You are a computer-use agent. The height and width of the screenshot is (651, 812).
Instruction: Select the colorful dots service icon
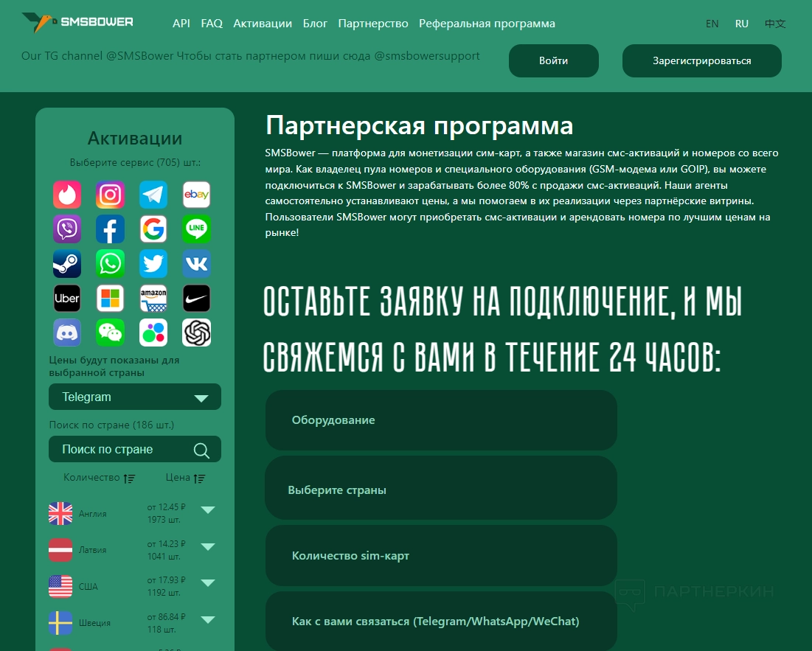[x=153, y=333]
